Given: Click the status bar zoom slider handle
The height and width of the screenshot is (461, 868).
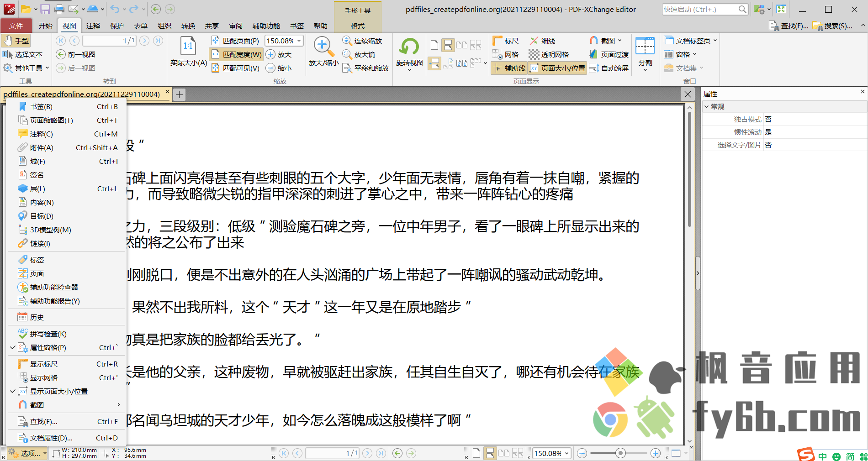Looking at the screenshot, I should coord(620,453).
